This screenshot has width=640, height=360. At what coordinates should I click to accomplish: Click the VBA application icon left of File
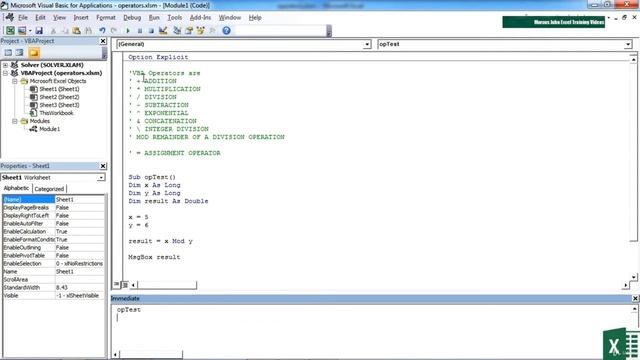[x=9, y=18]
